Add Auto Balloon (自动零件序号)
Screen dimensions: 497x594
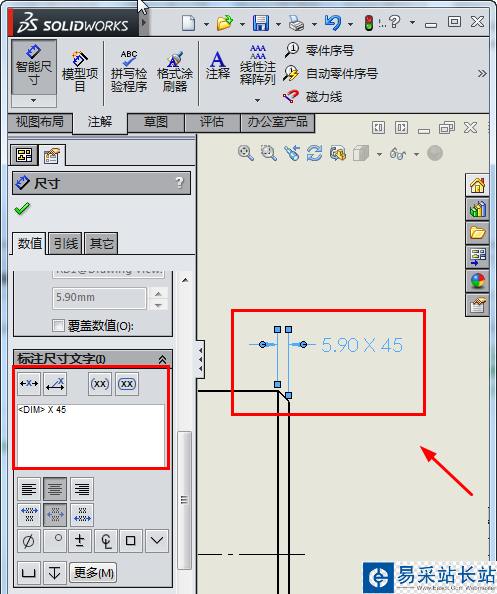pos(331,73)
